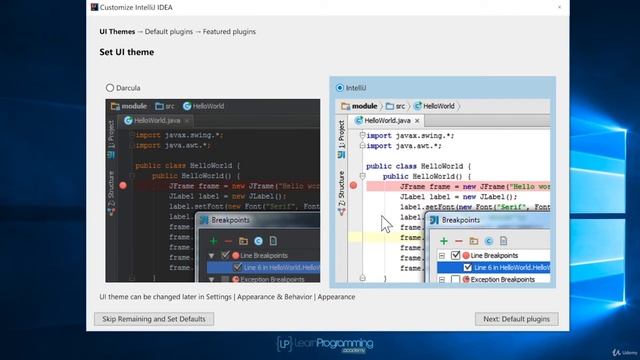Click class C icon in IntelliJ Breakpoints toolbar
This screenshot has height=360, width=640.
tap(489, 241)
